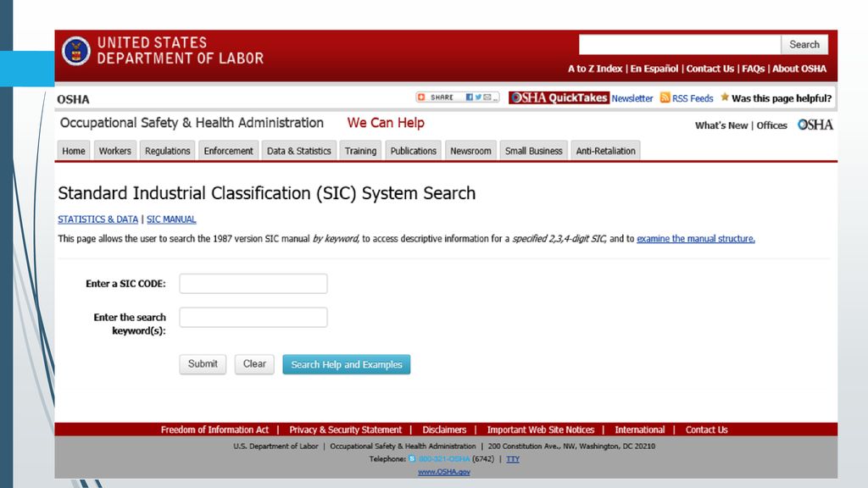Open the Regulations tab
Image resolution: width=868 pixels, height=488 pixels.
(167, 151)
